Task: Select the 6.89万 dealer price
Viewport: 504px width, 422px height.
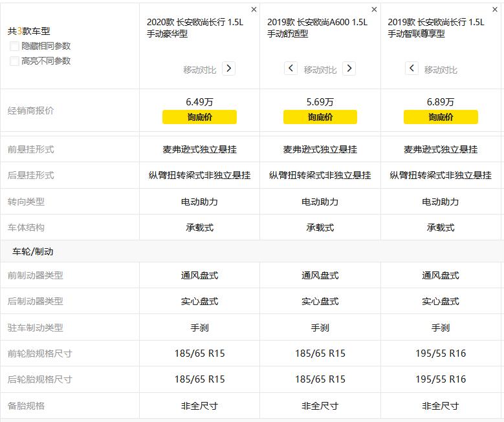Action: [441, 102]
